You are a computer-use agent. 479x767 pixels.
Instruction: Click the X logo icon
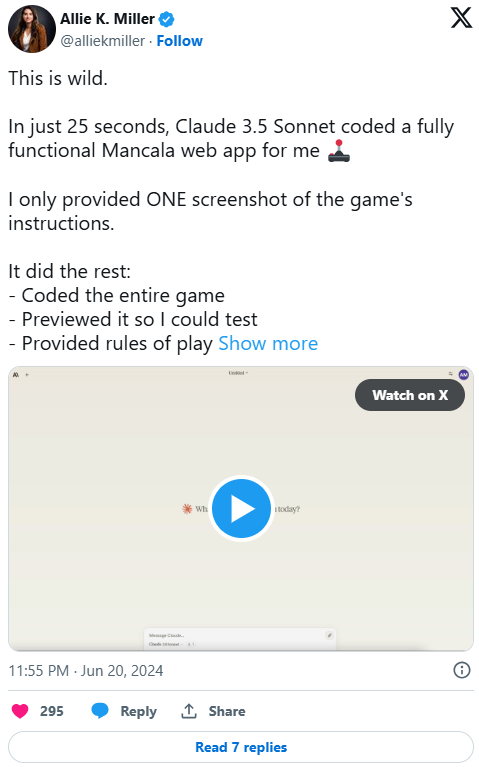pyautogui.click(x=461, y=18)
